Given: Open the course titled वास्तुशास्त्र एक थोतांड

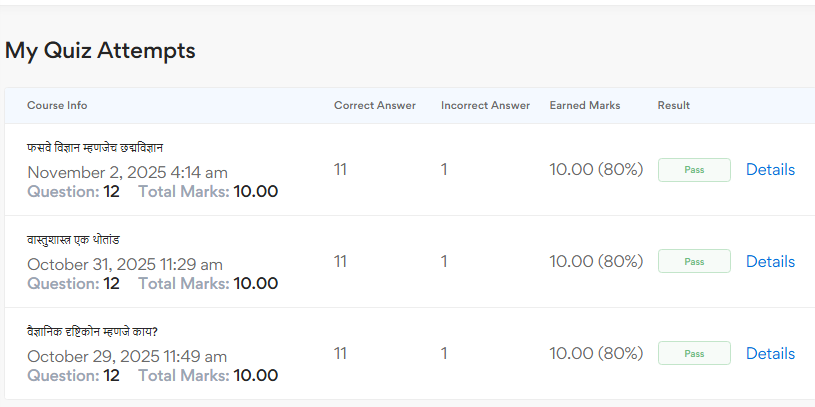Looking at the screenshot, I should tap(74, 240).
